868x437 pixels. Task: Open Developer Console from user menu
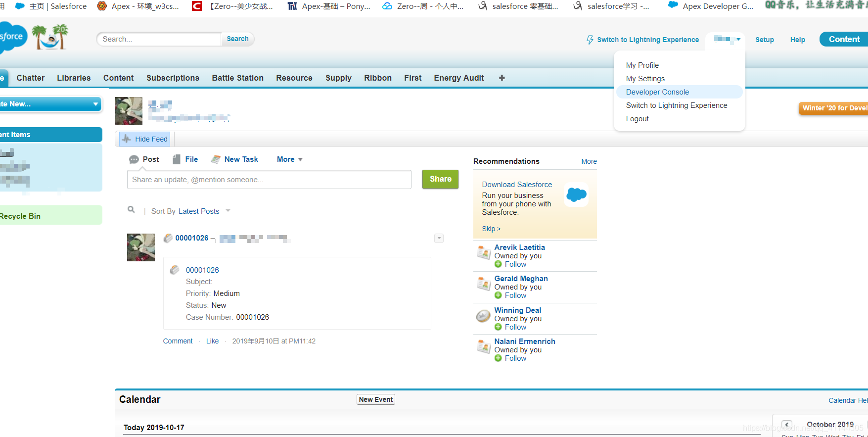pyautogui.click(x=657, y=92)
